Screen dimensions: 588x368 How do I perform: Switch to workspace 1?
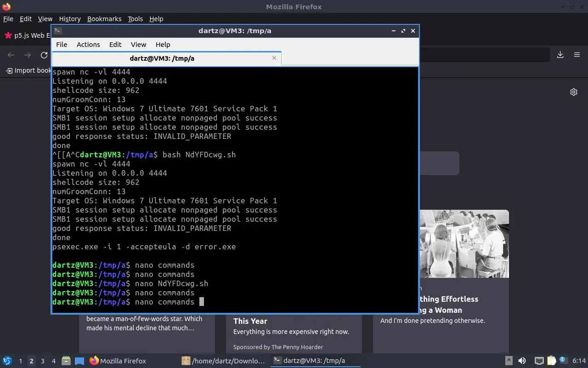pyautogui.click(x=20, y=361)
